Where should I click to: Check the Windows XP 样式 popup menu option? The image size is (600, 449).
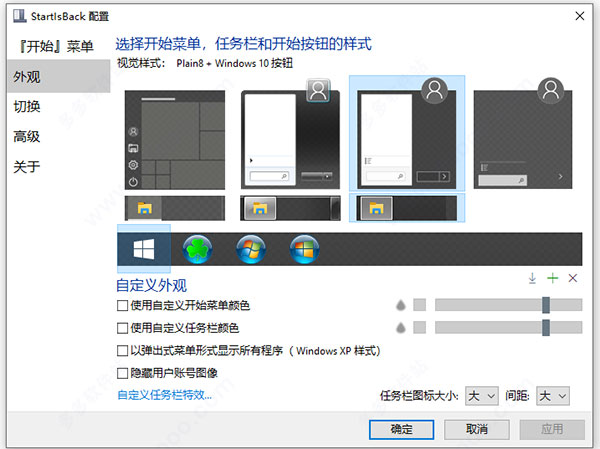(122, 351)
